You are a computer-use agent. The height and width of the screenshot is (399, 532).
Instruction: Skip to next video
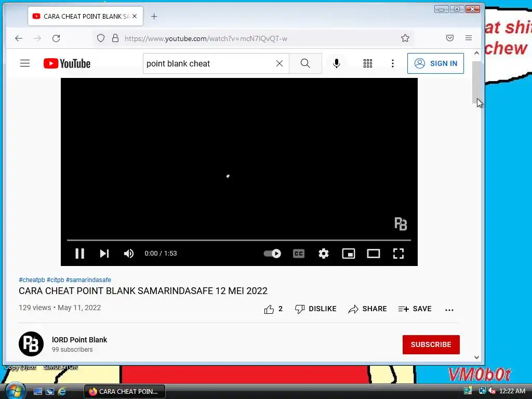(104, 254)
